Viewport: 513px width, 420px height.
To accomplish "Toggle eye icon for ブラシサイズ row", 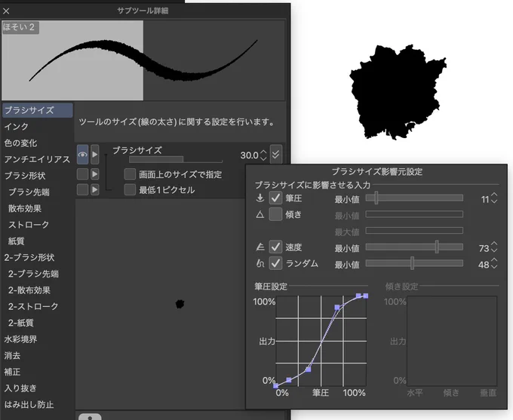I will tap(82, 155).
